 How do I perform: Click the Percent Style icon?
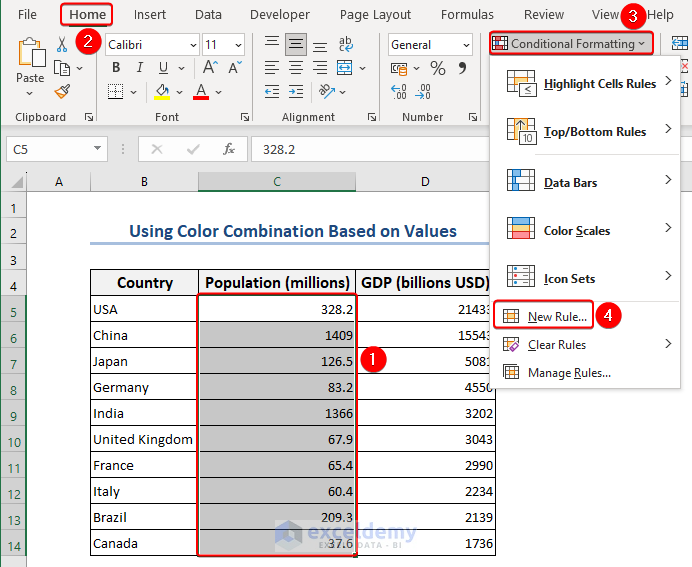click(x=437, y=68)
